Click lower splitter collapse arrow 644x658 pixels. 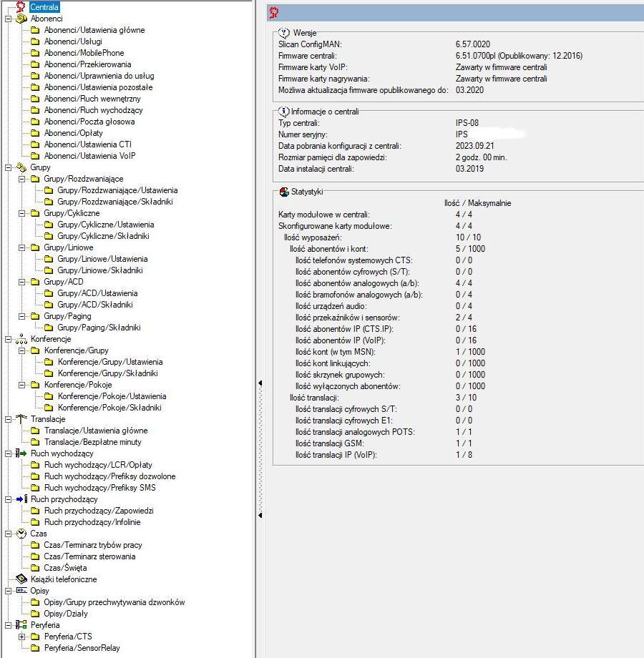click(260, 515)
